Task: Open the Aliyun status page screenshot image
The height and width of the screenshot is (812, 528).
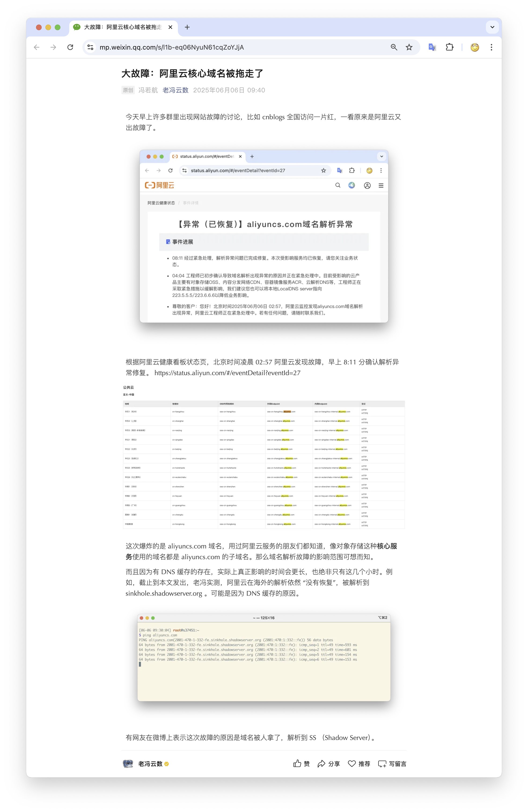Action: (x=264, y=236)
